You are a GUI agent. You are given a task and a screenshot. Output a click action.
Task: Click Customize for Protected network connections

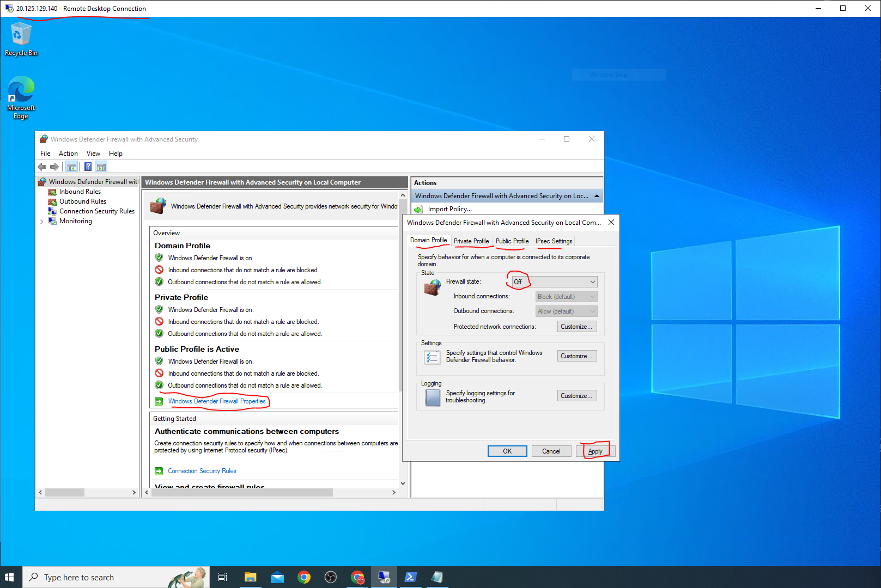point(577,327)
